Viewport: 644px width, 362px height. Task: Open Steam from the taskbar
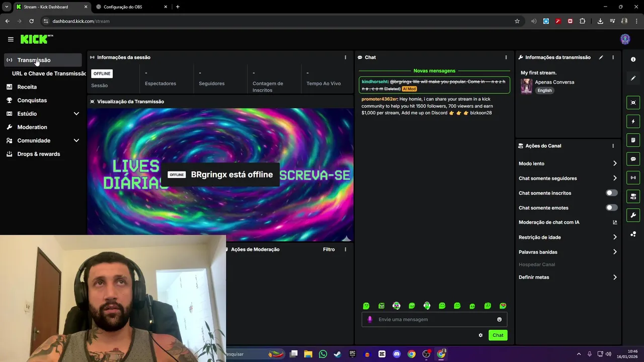coord(338,354)
